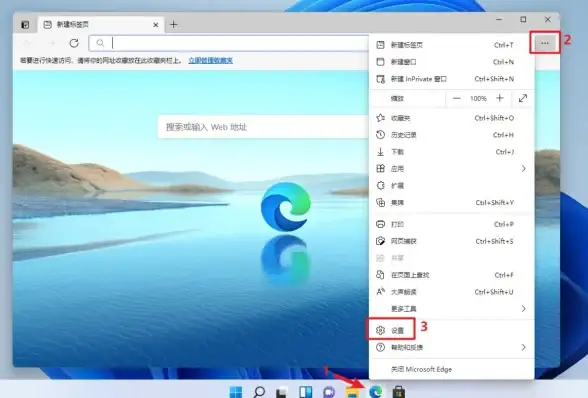Open the manage favorites link in favorites bar
Image resolution: width=588 pixels, height=398 pixels.
point(210,60)
